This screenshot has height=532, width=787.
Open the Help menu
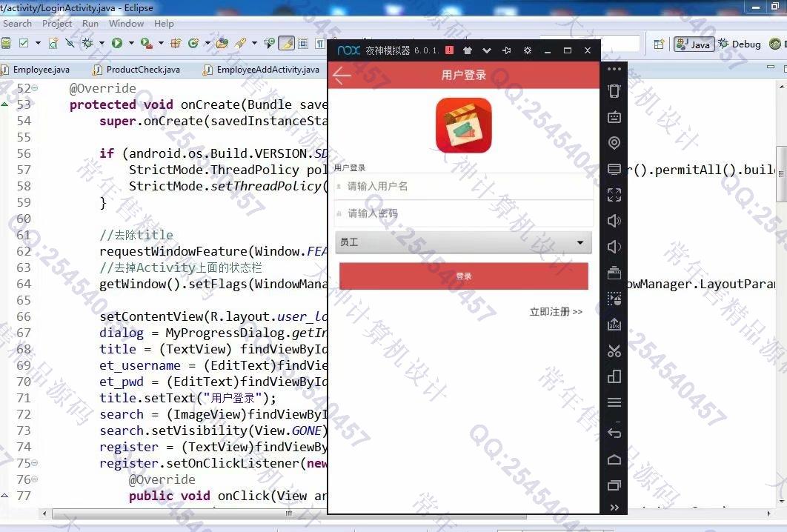(x=164, y=24)
